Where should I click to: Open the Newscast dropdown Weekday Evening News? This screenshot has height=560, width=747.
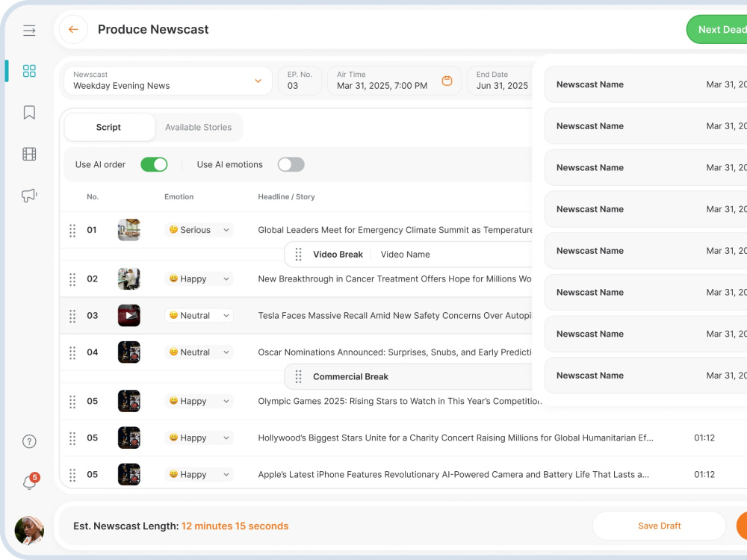pos(167,81)
